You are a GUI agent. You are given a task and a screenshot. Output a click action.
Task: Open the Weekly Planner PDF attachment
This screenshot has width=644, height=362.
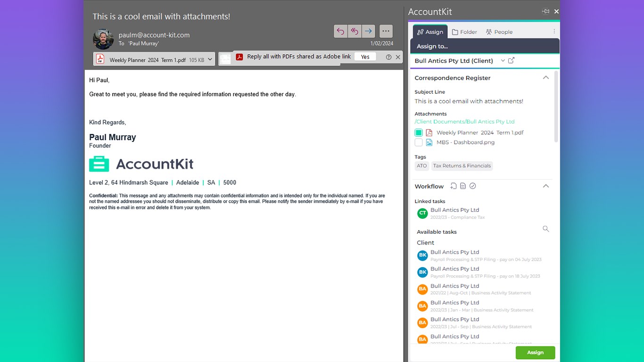[149, 60]
